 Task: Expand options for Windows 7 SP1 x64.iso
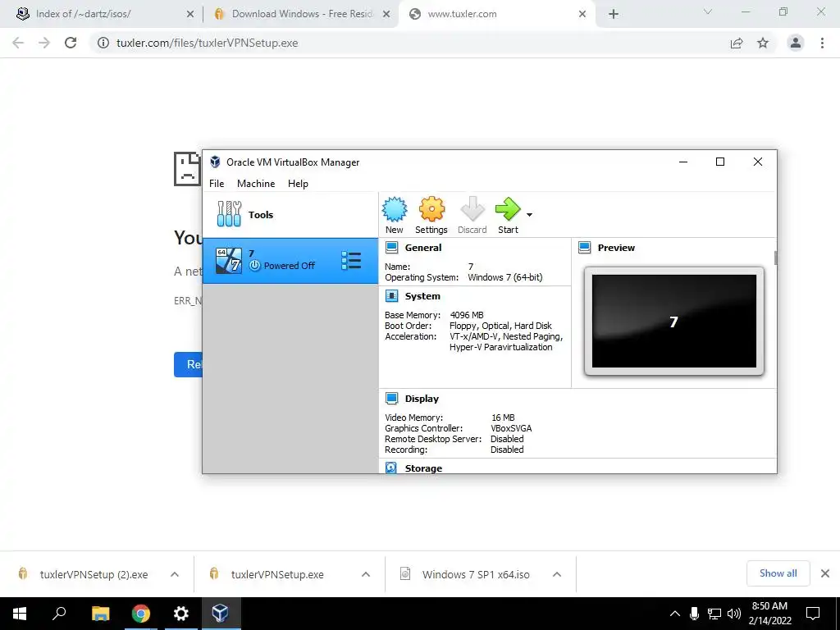[x=557, y=574]
